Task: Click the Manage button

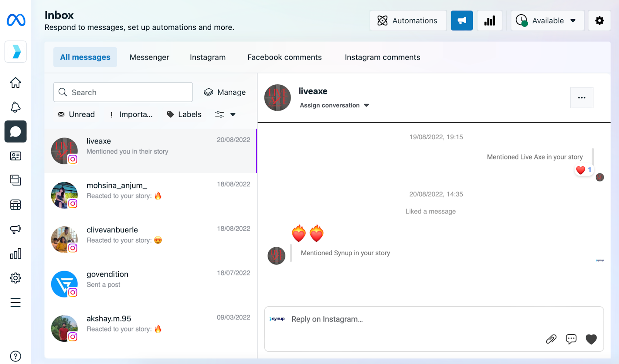Action: point(225,92)
